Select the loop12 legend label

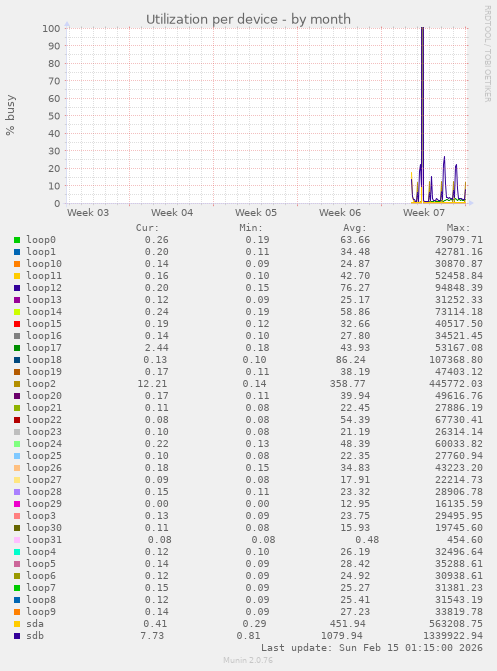[44, 288]
